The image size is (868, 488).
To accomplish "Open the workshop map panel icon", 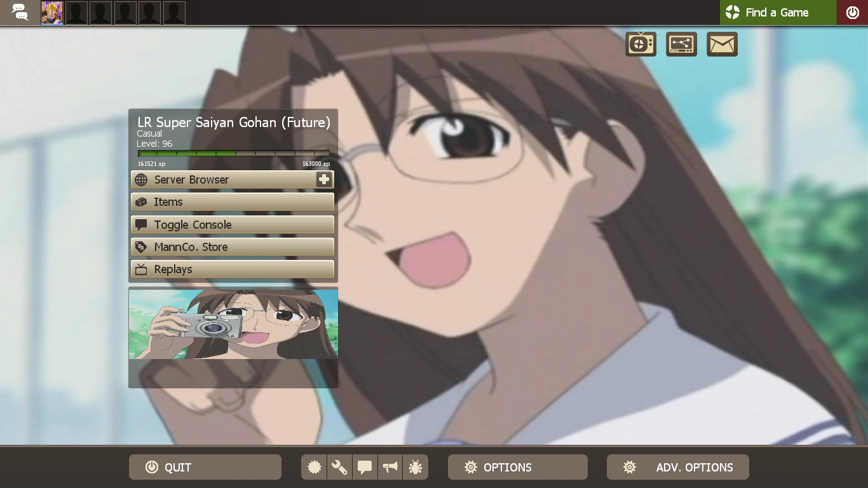I will (x=681, y=44).
